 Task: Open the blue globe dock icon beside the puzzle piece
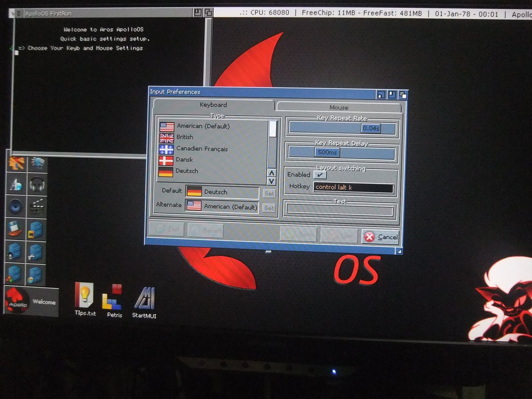click(38, 164)
